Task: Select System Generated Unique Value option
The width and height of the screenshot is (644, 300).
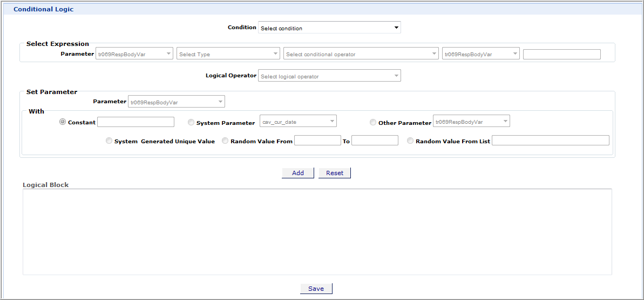Action: tap(109, 141)
